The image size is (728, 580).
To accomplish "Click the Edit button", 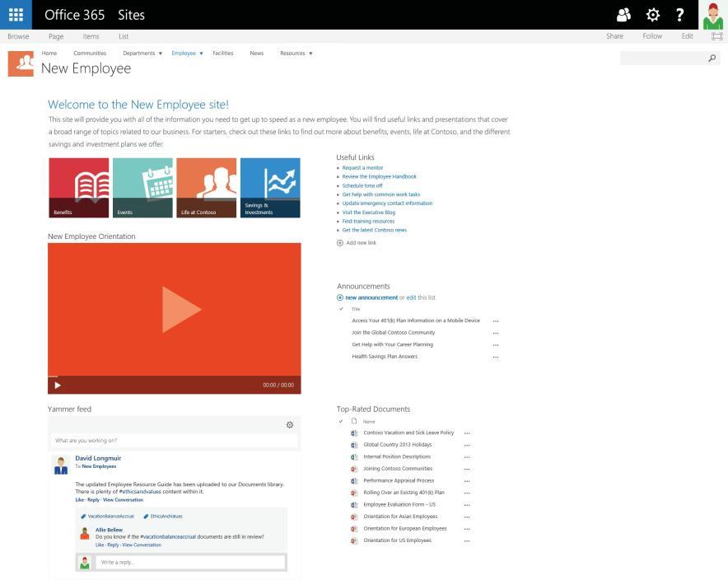I will 687,36.
